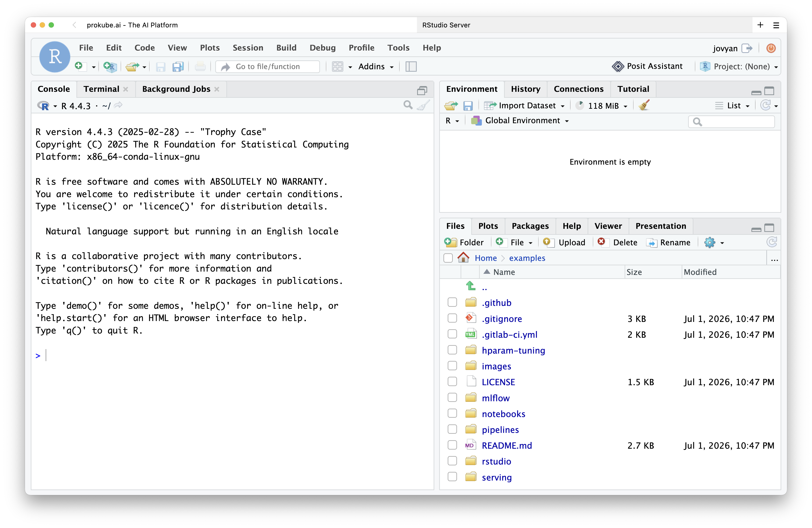Click the view working directory arrow in the console
812x528 pixels.
coord(118,105)
